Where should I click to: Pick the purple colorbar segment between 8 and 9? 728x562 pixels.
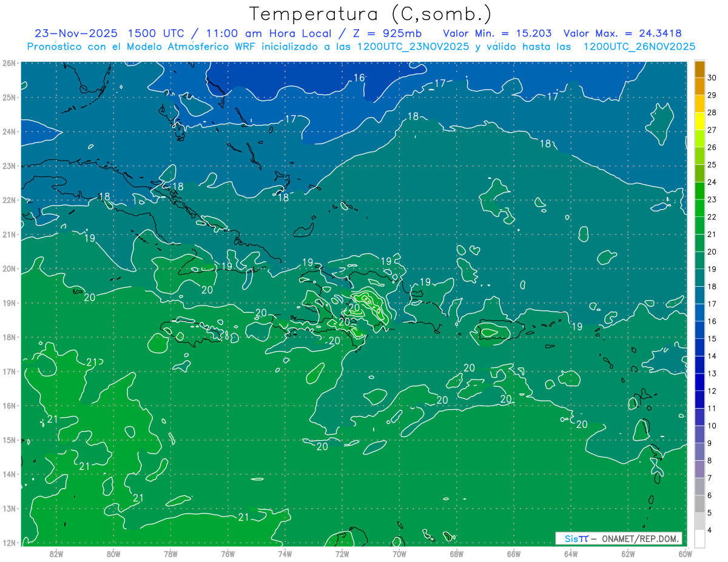[699, 452]
